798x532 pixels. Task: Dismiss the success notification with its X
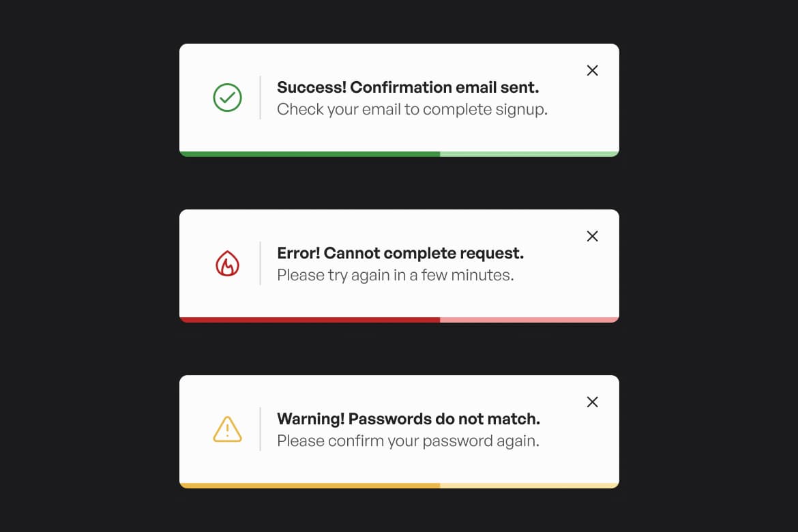click(x=592, y=70)
